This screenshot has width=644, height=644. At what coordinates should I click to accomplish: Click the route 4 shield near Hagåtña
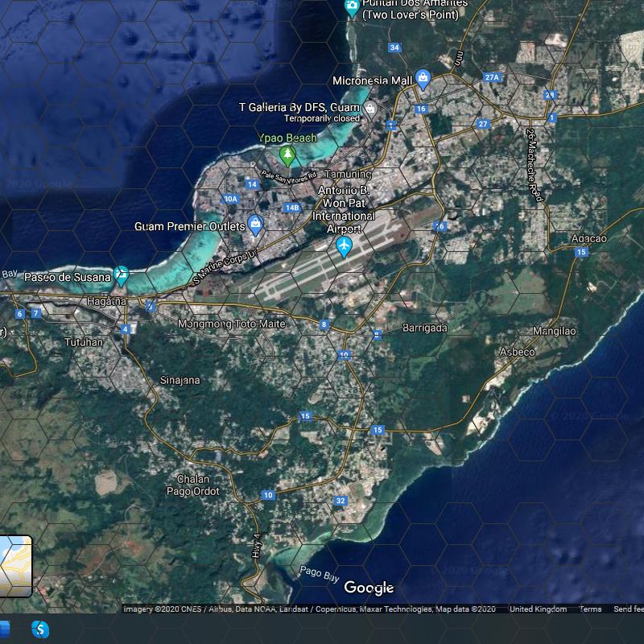pyautogui.click(x=126, y=329)
